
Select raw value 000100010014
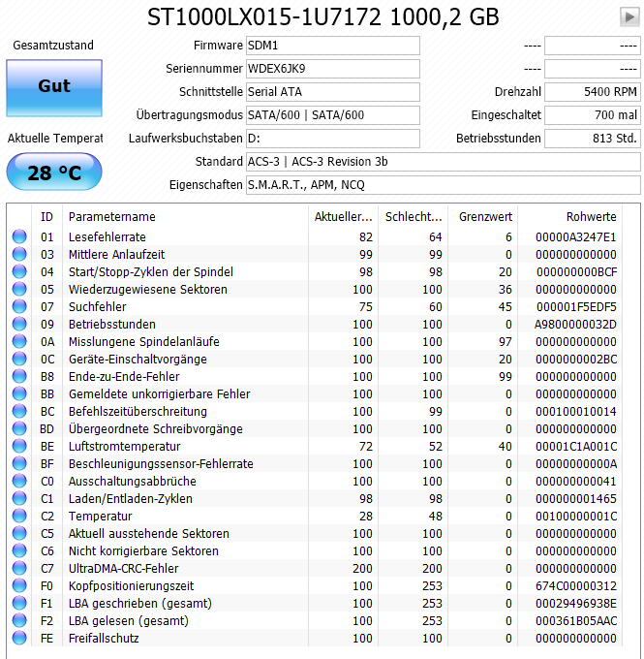575,412
